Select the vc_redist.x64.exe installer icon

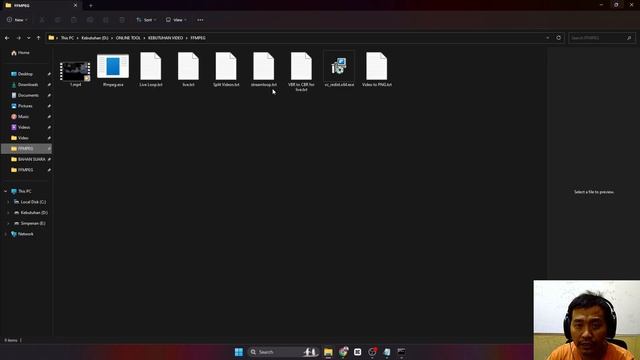(x=339, y=66)
